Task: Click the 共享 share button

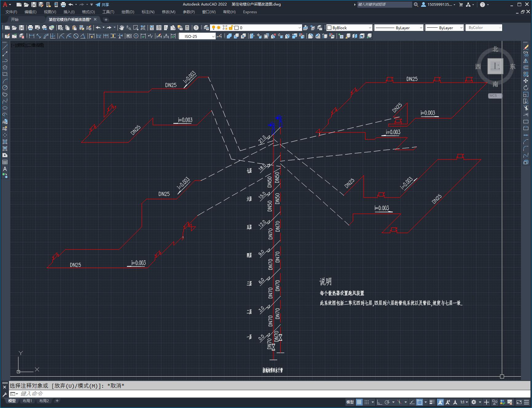Action: pos(102,4)
